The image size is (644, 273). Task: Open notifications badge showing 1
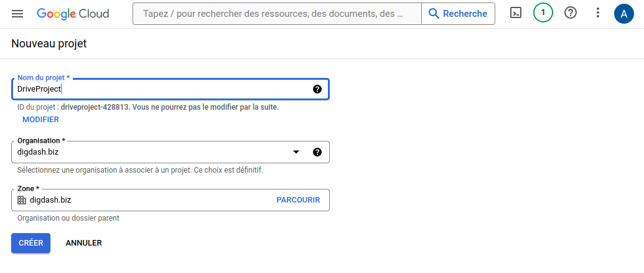coord(543,13)
